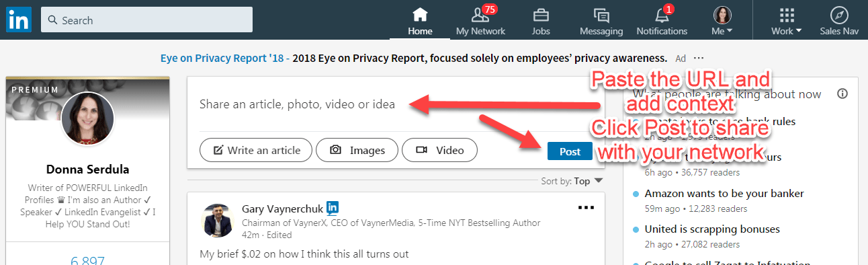Click the Post button
This screenshot has width=868, height=265.
pyautogui.click(x=570, y=151)
